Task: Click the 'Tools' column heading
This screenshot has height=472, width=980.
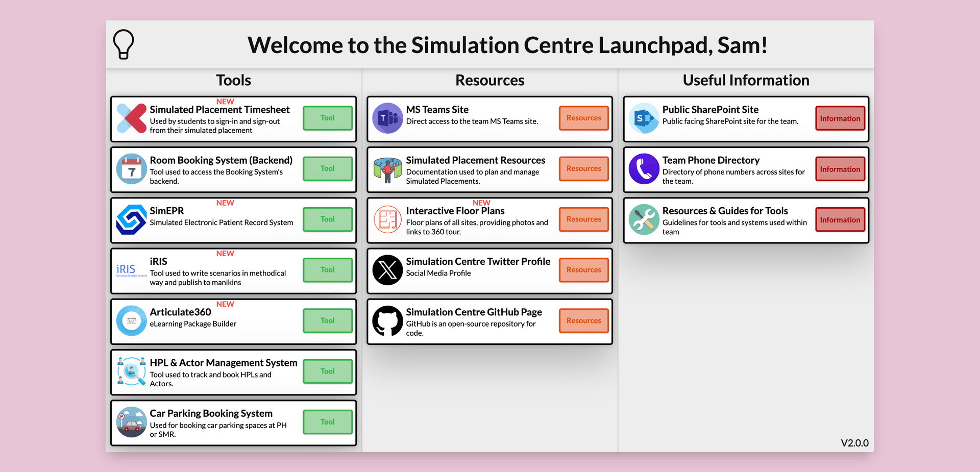Action: coord(234,80)
